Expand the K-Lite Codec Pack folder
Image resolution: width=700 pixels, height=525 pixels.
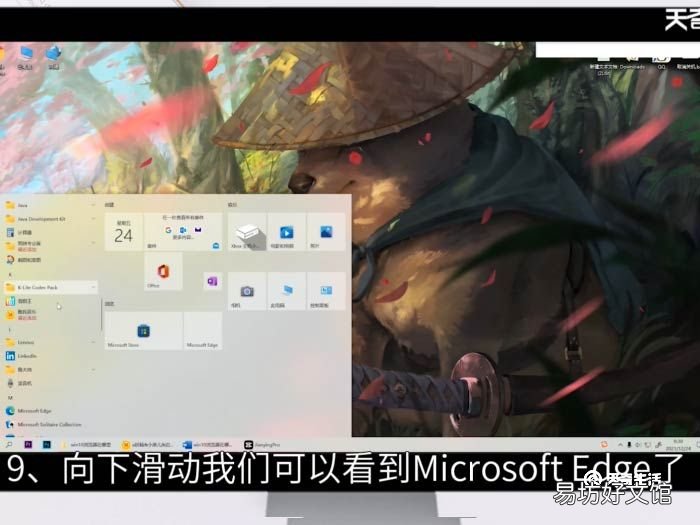[x=50, y=288]
